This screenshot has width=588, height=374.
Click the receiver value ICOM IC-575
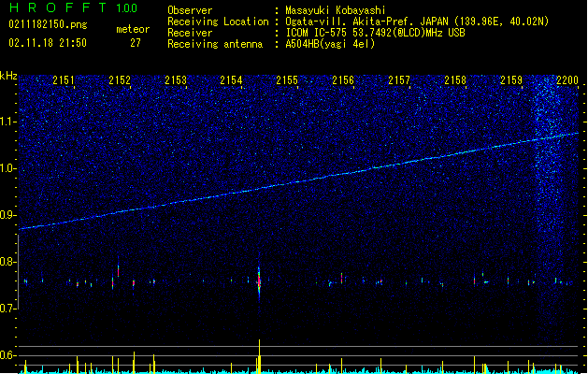click(316, 33)
